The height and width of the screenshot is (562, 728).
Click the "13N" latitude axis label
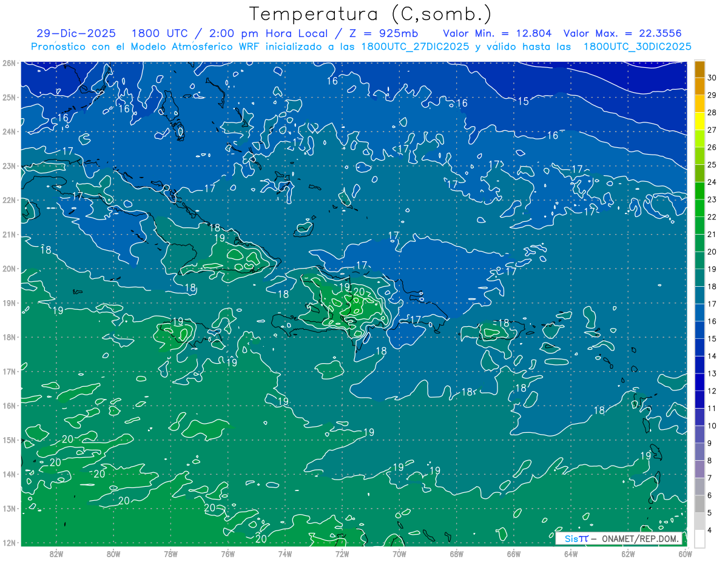coord(8,508)
